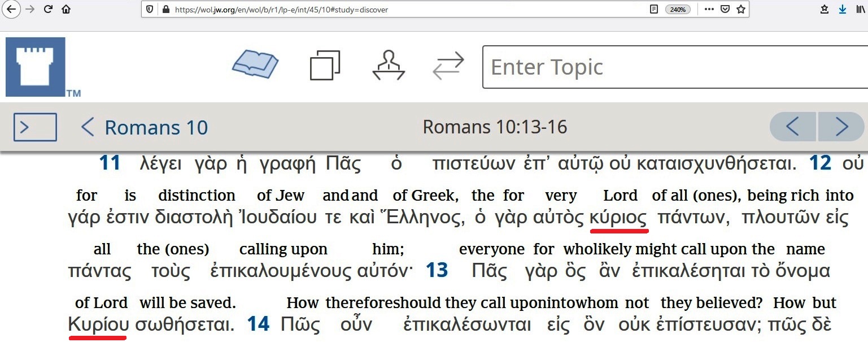Viewport: 868px width, 342px height.
Task: Open the Downloads arrow icon
Action: pos(842,10)
